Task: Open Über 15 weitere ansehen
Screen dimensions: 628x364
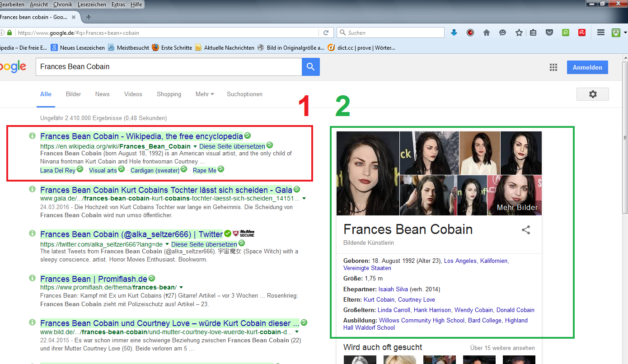Action: [x=502, y=348]
